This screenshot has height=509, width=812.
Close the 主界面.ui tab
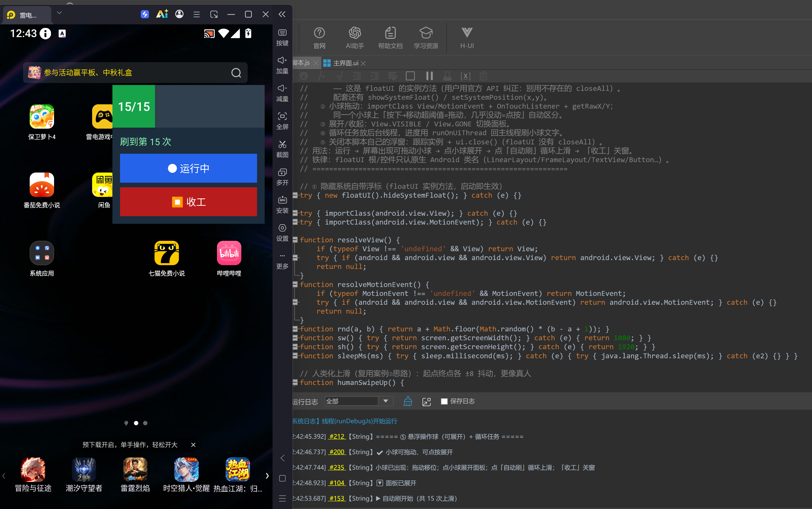coord(363,63)
